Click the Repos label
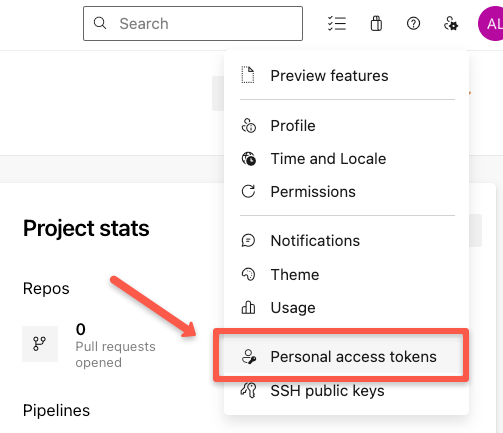The image size is (503, 433). coord(46,289)
